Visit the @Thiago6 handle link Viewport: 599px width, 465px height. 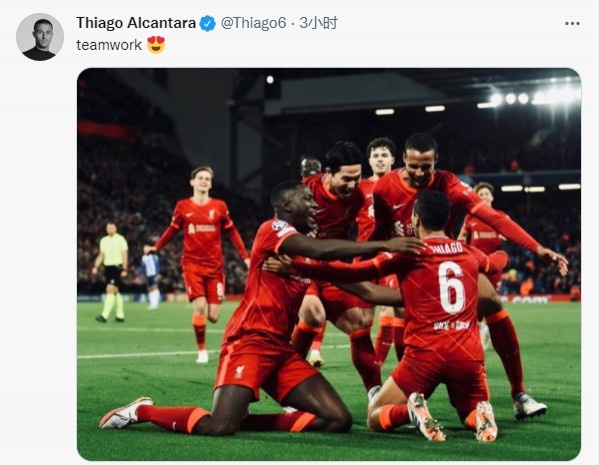253,23
